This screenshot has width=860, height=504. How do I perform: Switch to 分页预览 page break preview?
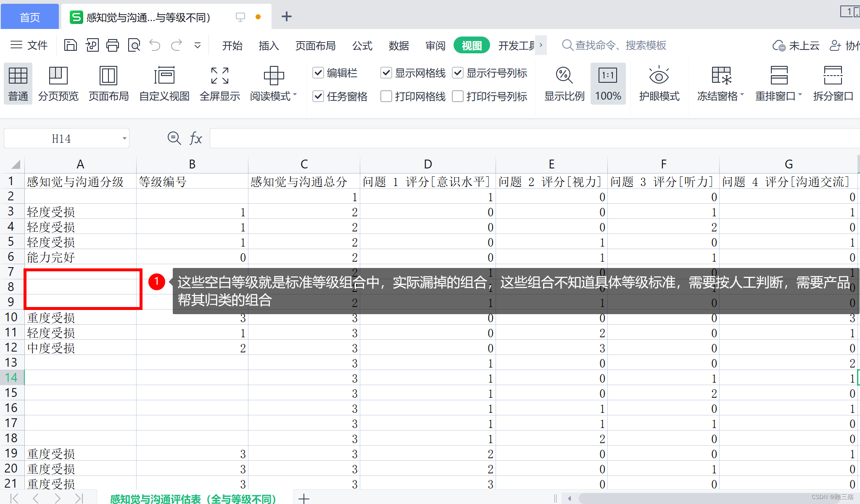click(58, 84)
